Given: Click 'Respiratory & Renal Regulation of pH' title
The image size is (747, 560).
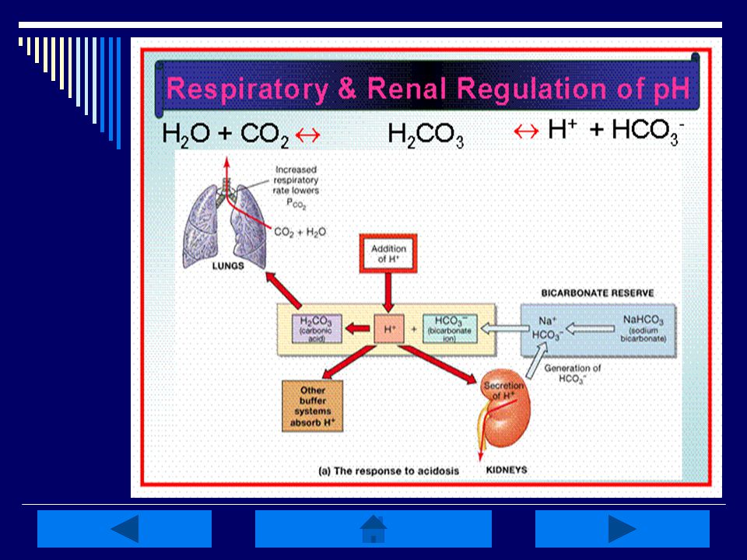Looking at the screenshot, I should (x=429, y=88).
